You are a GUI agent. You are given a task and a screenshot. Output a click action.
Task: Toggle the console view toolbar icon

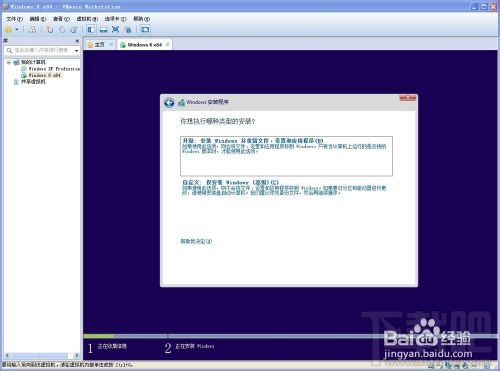click(x=145, y=30)
